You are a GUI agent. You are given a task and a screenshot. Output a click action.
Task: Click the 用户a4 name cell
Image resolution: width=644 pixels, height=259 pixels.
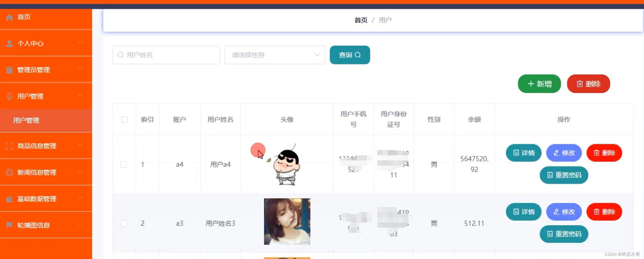click(220, 165)
